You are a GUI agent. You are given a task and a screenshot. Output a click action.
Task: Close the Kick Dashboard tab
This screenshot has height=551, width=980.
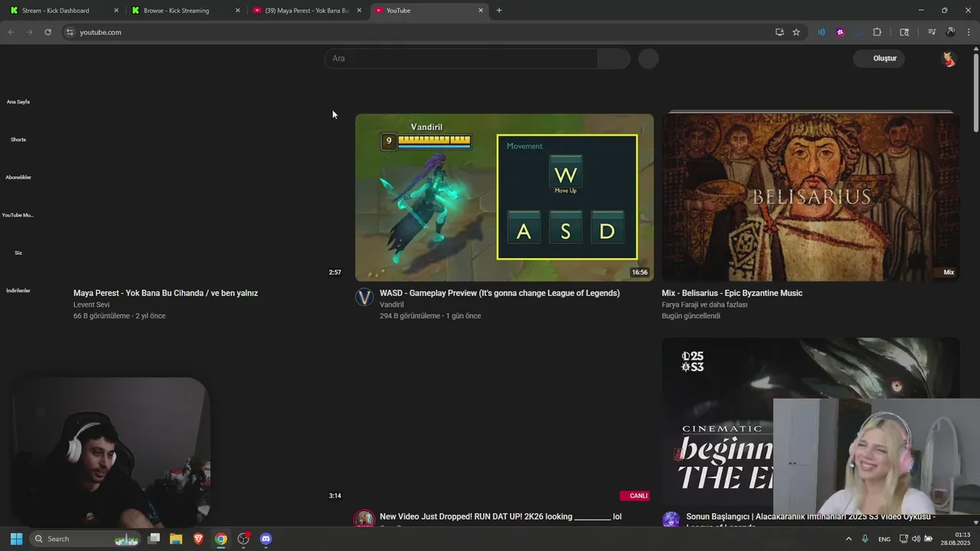coord(116,11)
